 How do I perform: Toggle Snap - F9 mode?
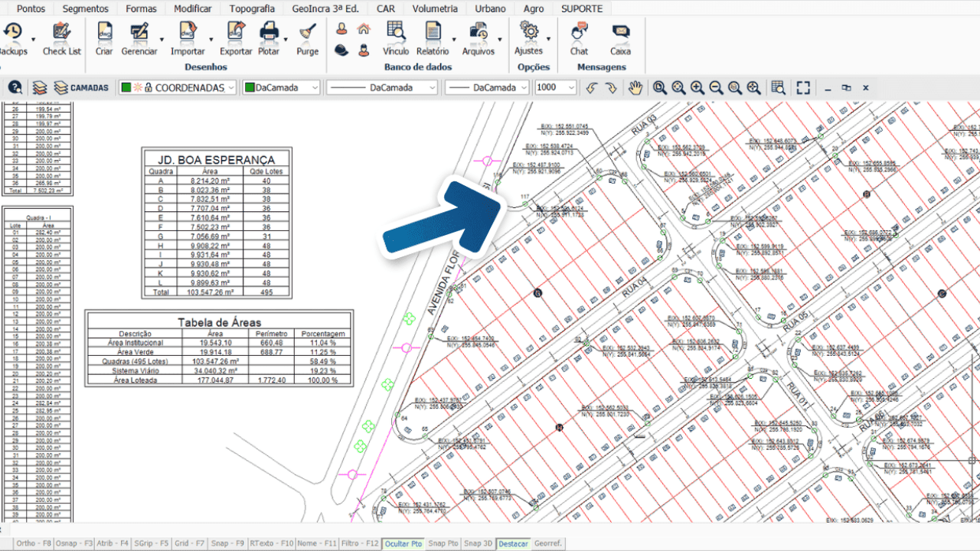227,543
